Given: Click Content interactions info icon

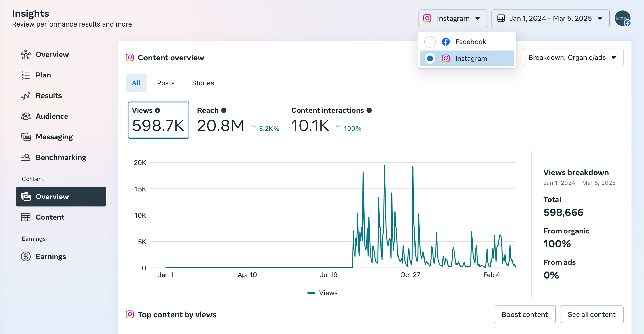Looking at the screenshot, I should coord(369,110).
